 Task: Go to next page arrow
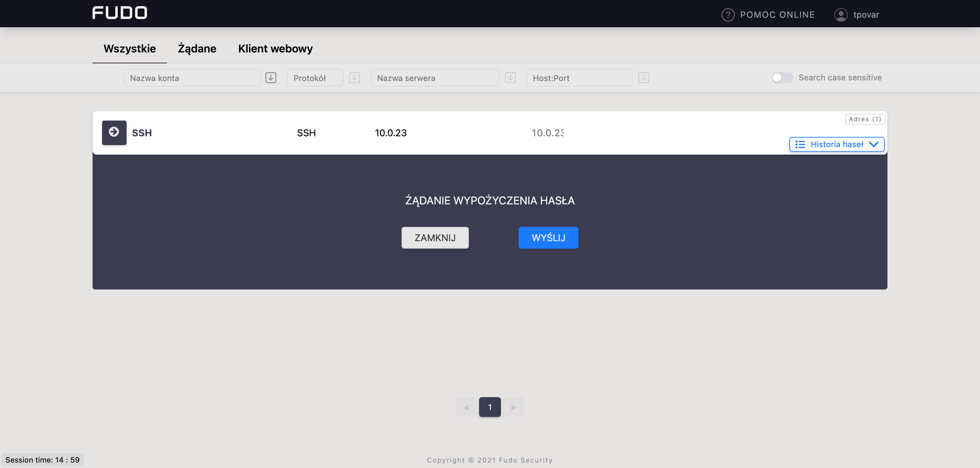pos(512,407)
